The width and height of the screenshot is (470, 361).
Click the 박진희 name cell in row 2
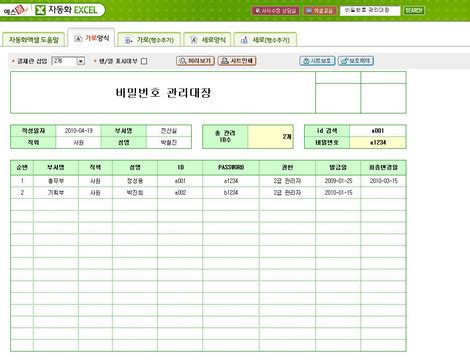click(135, 192)
